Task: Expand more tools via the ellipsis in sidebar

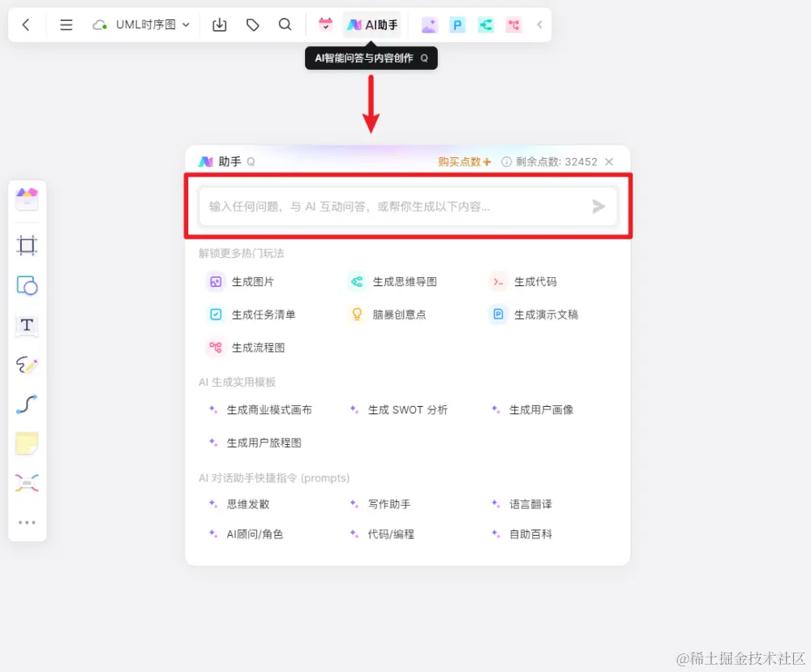Action: 27,522
